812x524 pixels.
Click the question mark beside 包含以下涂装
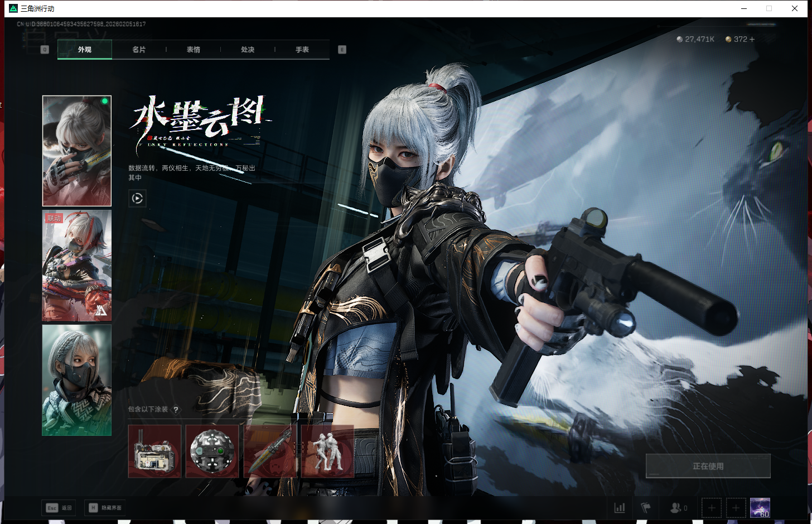tap(176, 410)
